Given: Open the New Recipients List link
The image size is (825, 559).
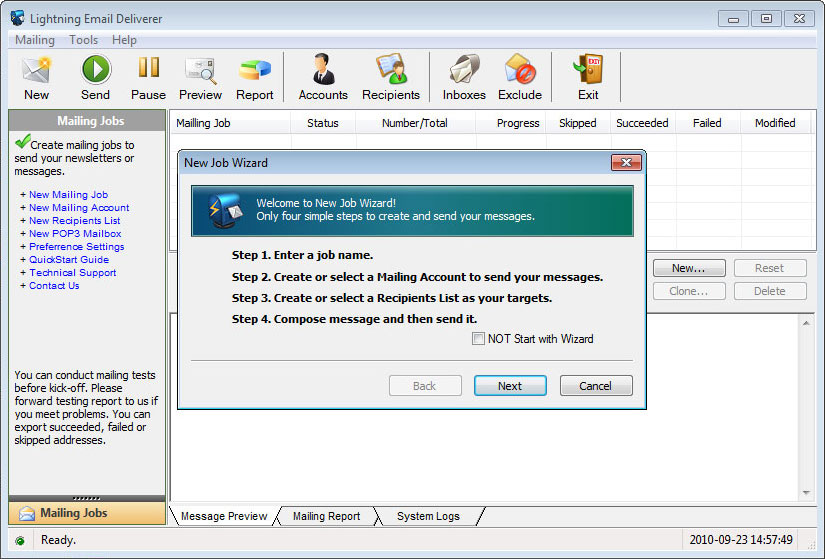Looking at the screenshot, I should 75,221.
